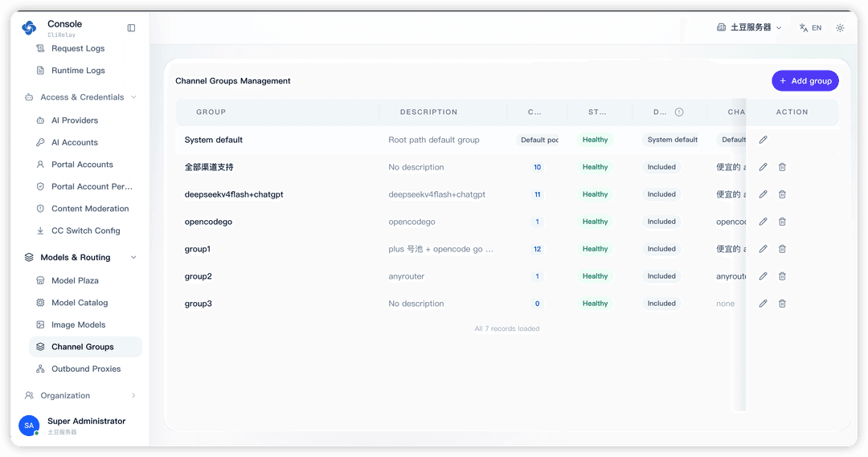Screen dimensions: 868x457
Task: Delete the group1 row
Action: click(x=782, y=249)
